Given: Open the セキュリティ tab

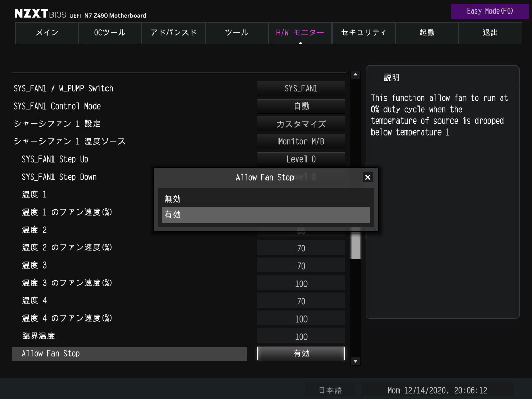Looking at the screenshot, I should (x=363, y=33).
